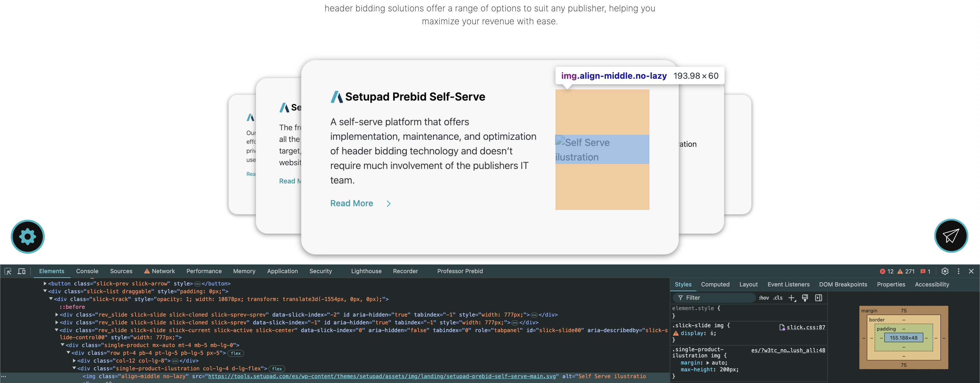Viewport: 980px width, 383px height.
Task: Expand the data-slick-index -1 slide node
Action: pyautogui.click(x=57, y=322)
